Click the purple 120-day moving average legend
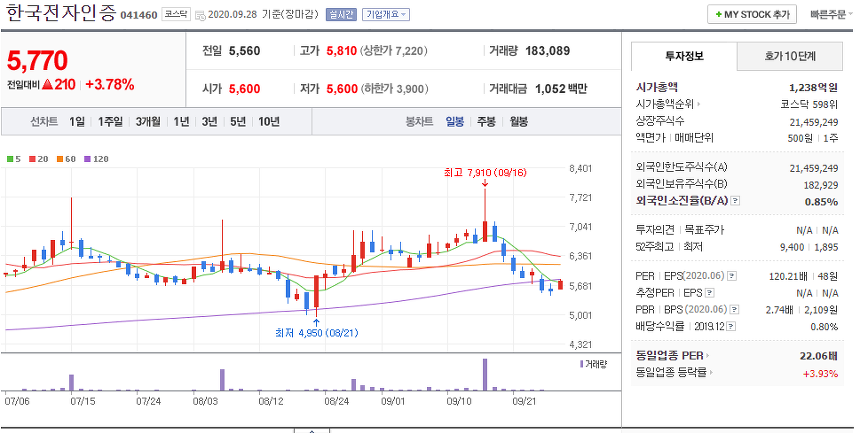Image resolution: width=860 pixels, height=433 pixels. pos(96,159)
